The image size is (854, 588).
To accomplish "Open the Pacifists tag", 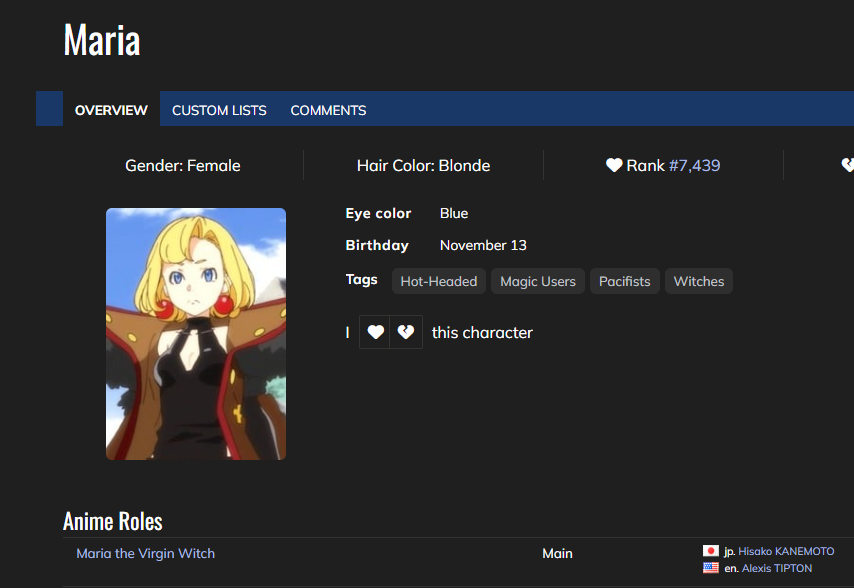I will [x=624, y=281].
